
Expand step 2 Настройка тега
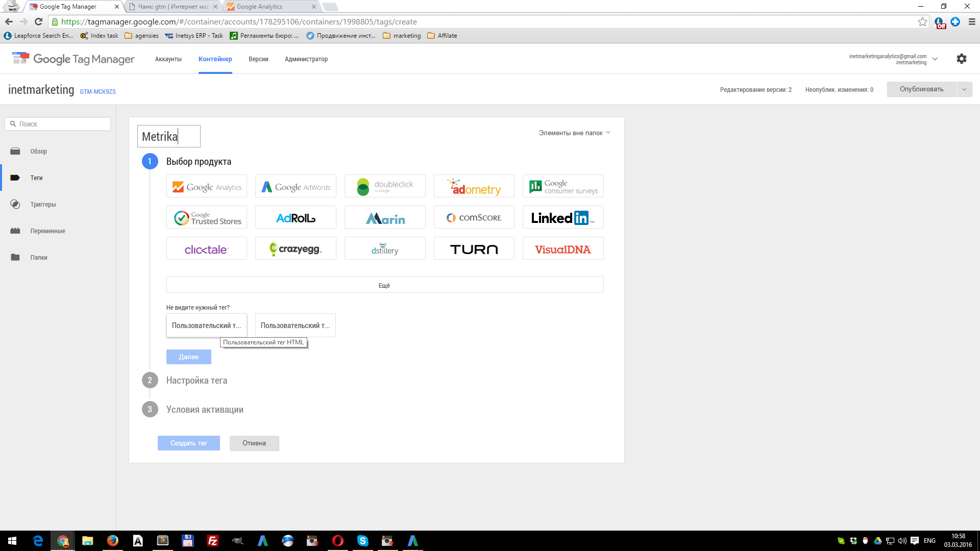(x=197, y=380)
